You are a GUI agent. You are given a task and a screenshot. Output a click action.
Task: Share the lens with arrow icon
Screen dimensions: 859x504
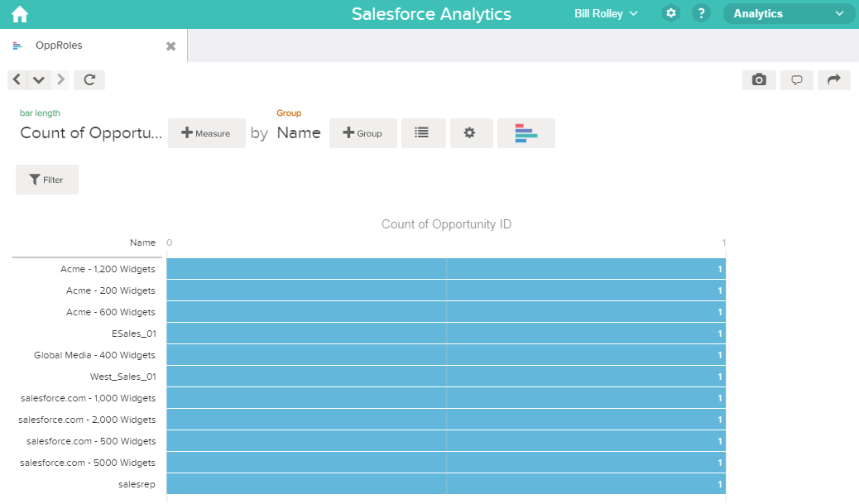tap(834, 80)
